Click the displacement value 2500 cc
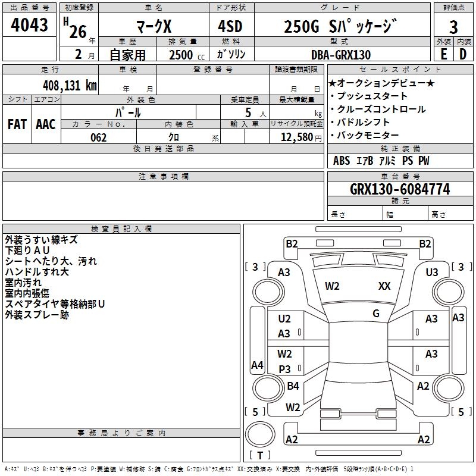 (x=187, y=55)
